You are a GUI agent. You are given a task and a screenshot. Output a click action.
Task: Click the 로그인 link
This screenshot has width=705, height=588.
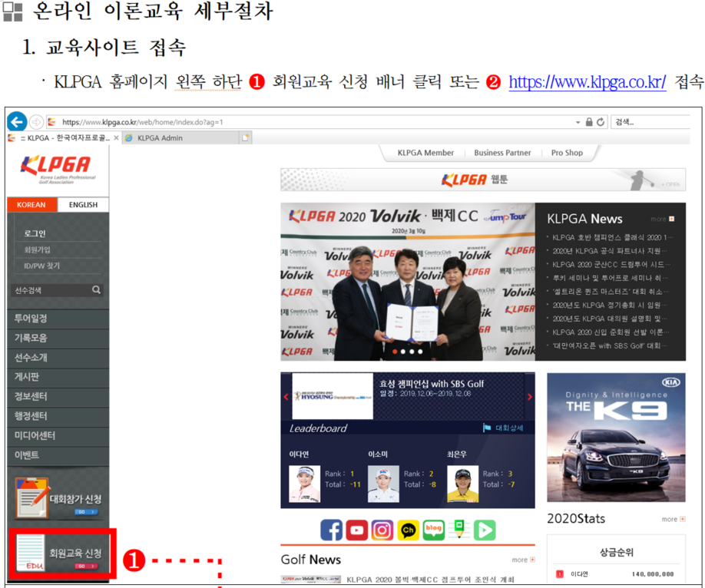point(35,233)
